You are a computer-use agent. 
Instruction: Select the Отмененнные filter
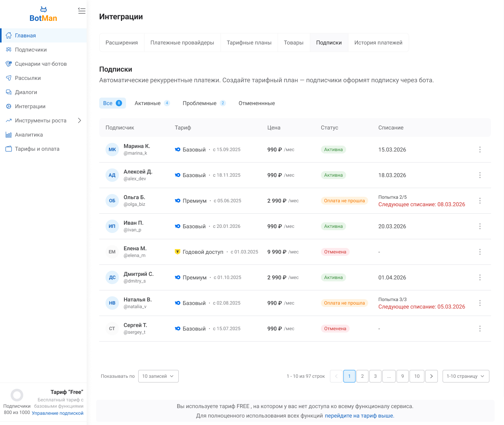pyautogui.click(x=257, y=103)
